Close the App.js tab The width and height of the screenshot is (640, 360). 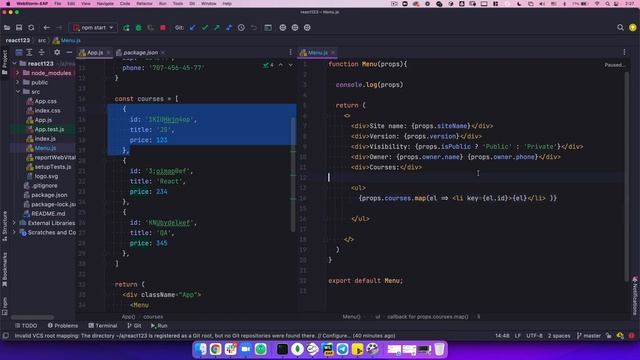click(x=109, y=53)
